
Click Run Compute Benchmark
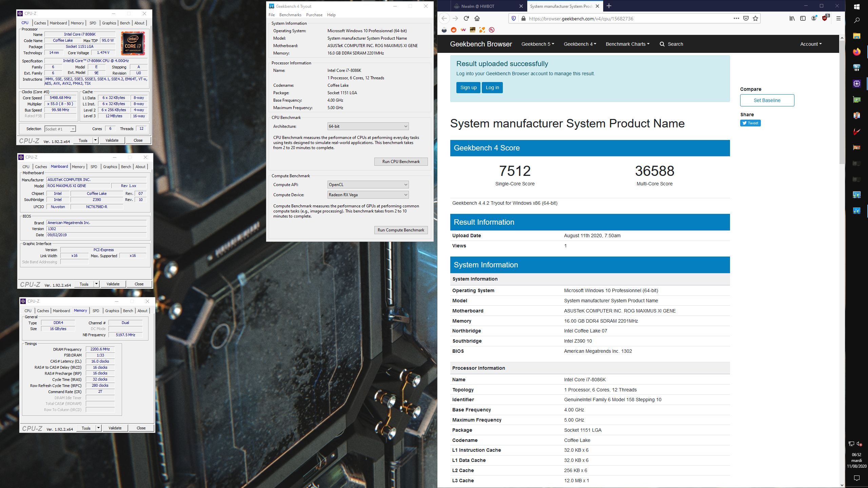(401, 230)
